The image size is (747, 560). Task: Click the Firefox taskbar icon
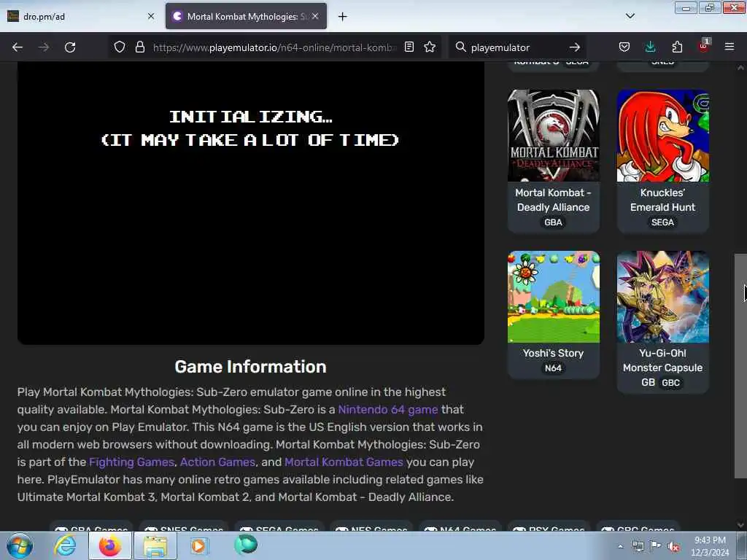coord(109,545)
